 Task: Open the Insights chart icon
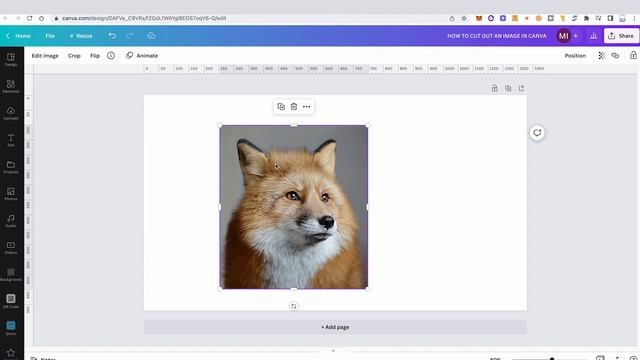[x=593, y=36]
